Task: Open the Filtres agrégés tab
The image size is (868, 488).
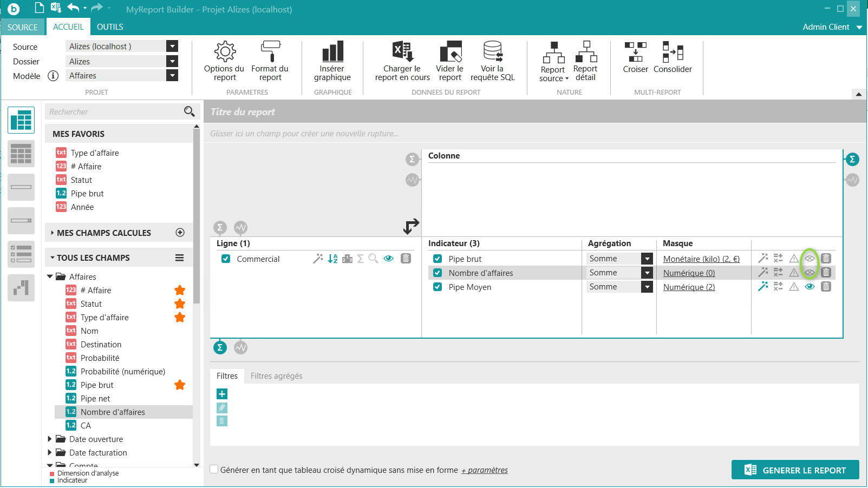Action: tap(276, 376)
